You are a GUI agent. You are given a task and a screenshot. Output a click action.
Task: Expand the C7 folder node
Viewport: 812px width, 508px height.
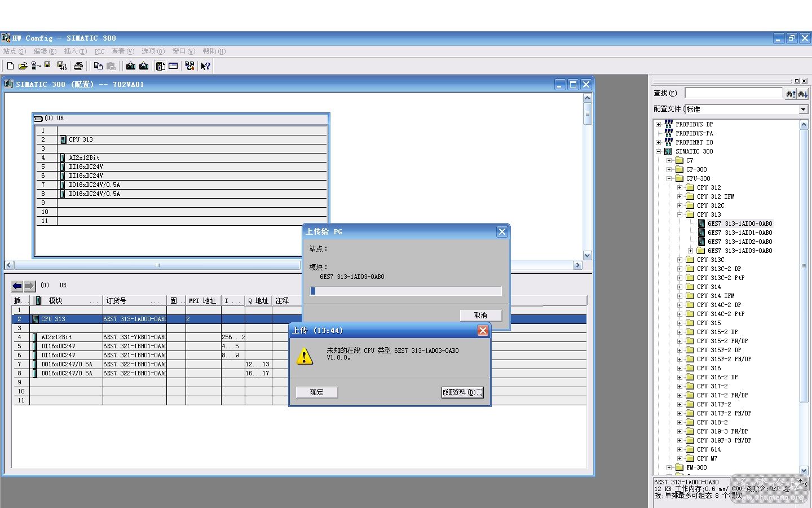coord(669,160)
